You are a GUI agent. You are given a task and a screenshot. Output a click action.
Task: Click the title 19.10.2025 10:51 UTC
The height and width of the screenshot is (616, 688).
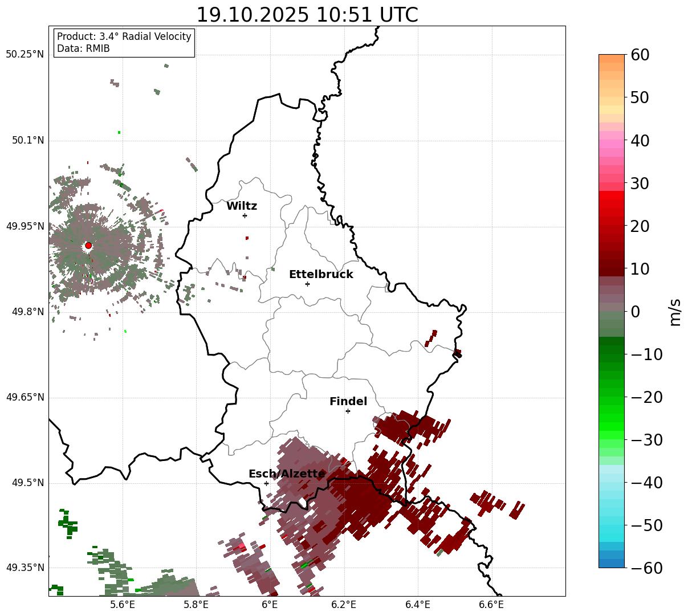point(307,15)
